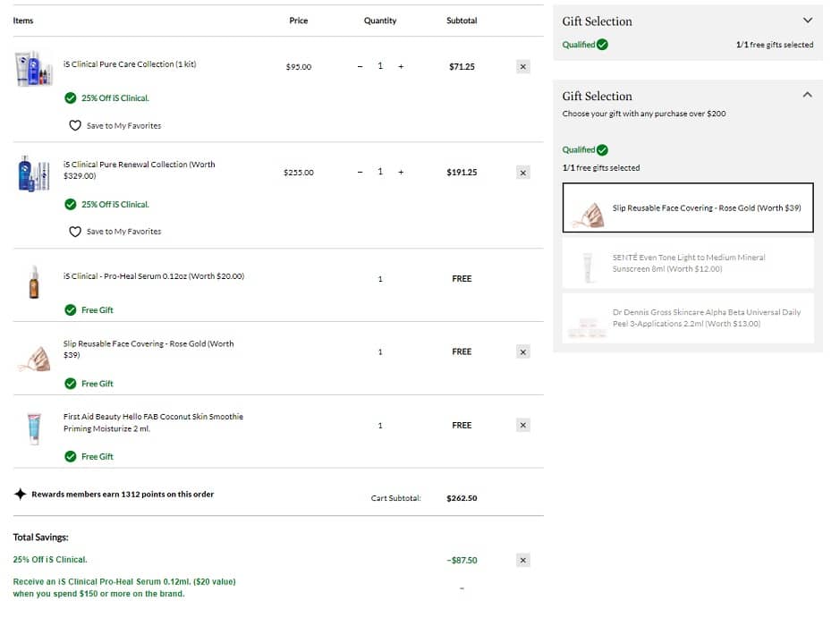840x626 pixels.
Task: Remove iS Clinical Pure Care Collection from cart
Action: [523, 66]
